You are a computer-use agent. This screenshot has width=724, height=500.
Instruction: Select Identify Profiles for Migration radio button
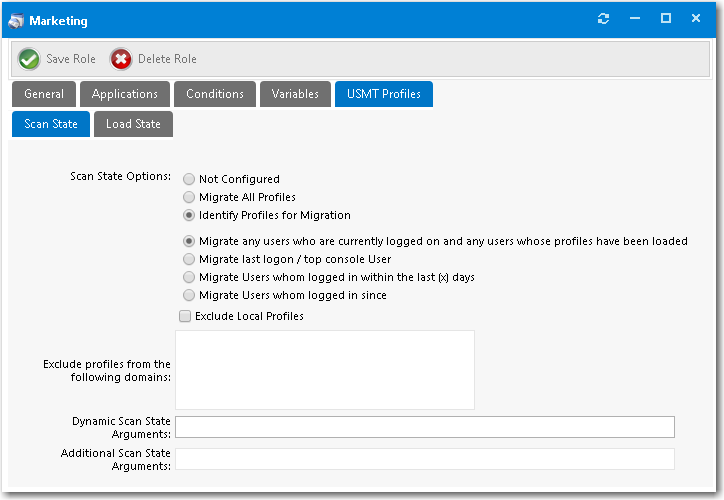(x=189, y=215)
